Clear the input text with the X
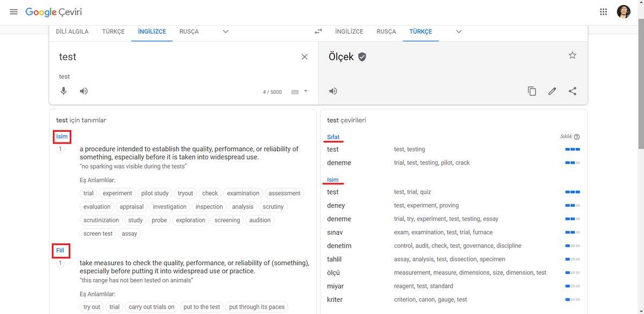Screen dimensions: 644x314 tap(304, 56)
